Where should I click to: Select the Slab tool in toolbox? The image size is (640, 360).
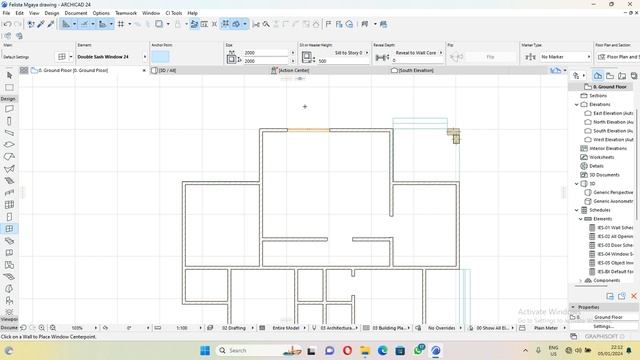[9, 144]
